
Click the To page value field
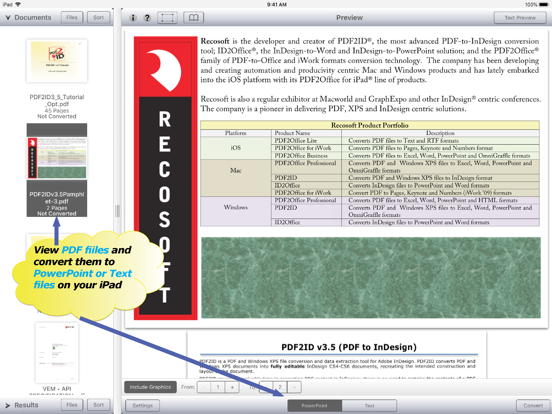pyautogui.click(x=280, y=387)
